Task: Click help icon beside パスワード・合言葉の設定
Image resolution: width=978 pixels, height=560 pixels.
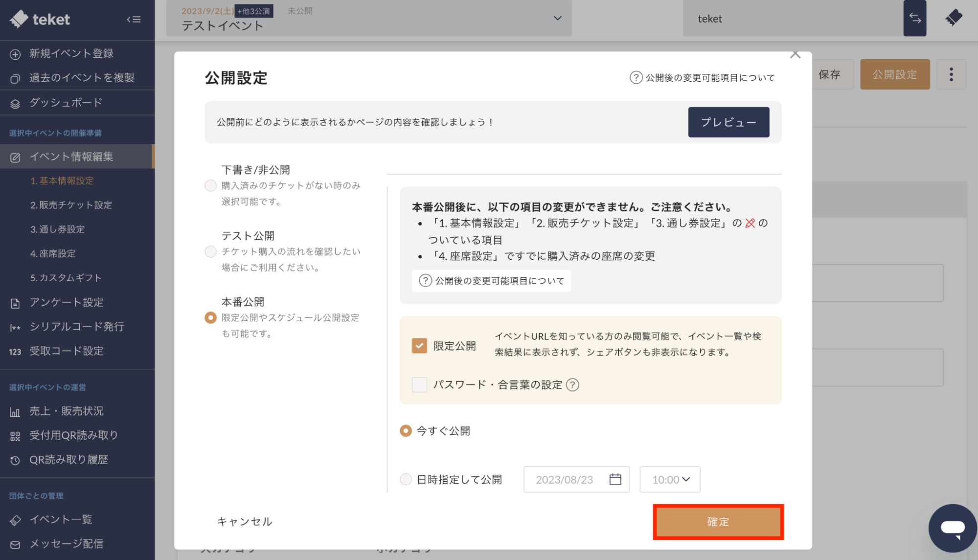Action: [572, 385]
